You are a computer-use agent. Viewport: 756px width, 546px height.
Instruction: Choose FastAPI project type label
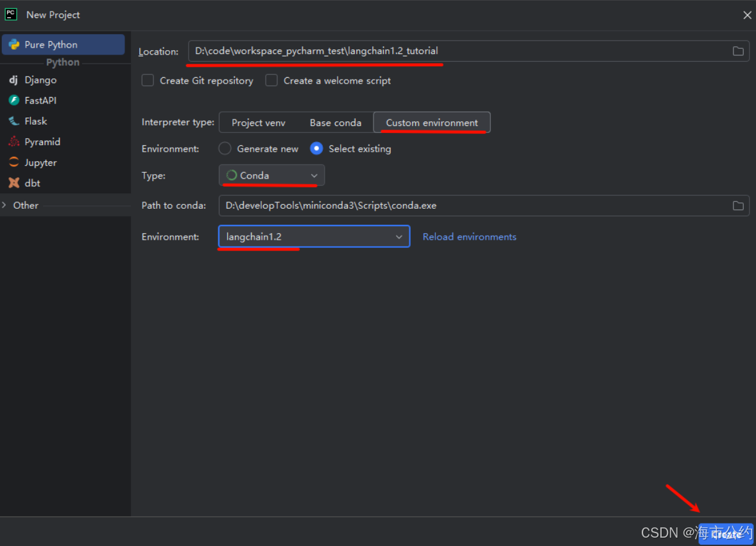(x=40, y=100)
